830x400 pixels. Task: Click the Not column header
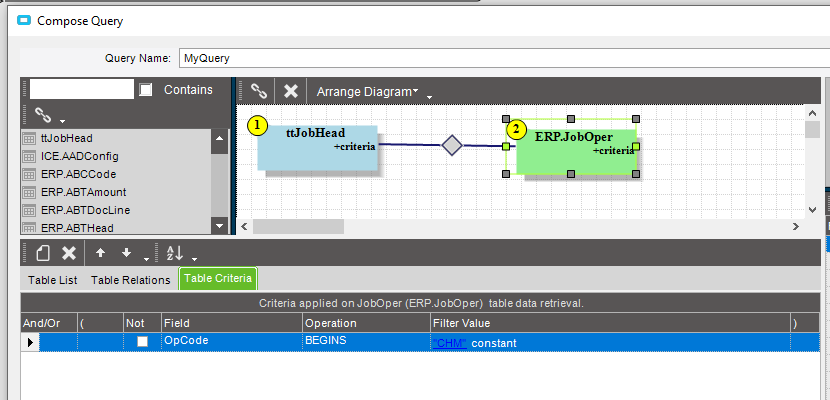tap(142, 323)
